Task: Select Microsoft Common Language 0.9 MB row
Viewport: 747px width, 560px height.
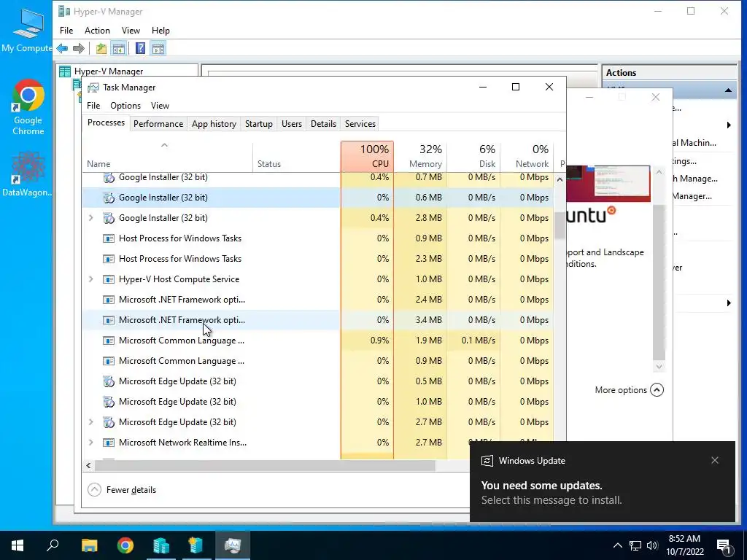Action: click(318, 361)
